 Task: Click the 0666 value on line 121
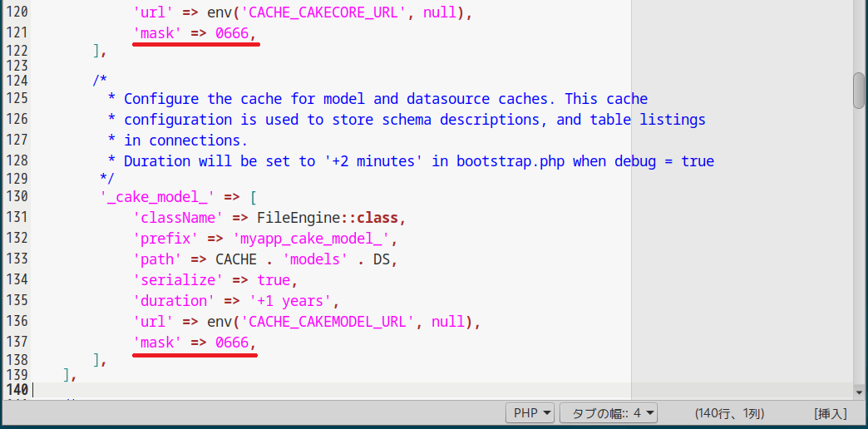232,32
